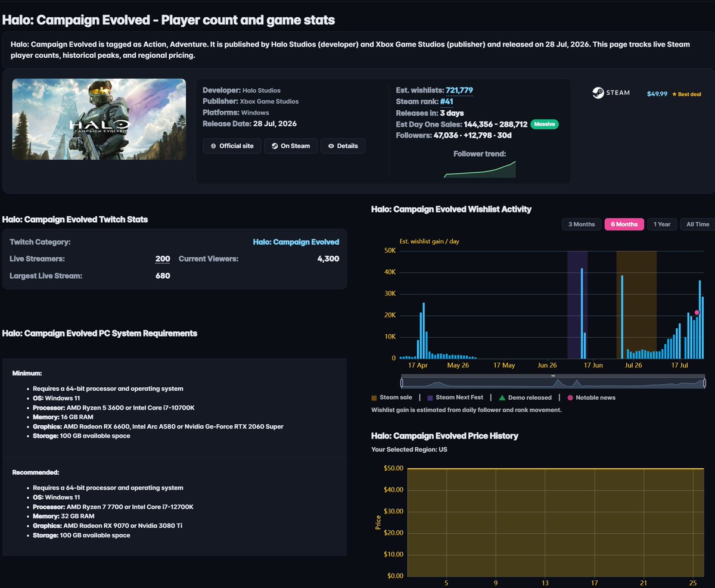Click the globe icon on Official site

(x=213, y=146)
